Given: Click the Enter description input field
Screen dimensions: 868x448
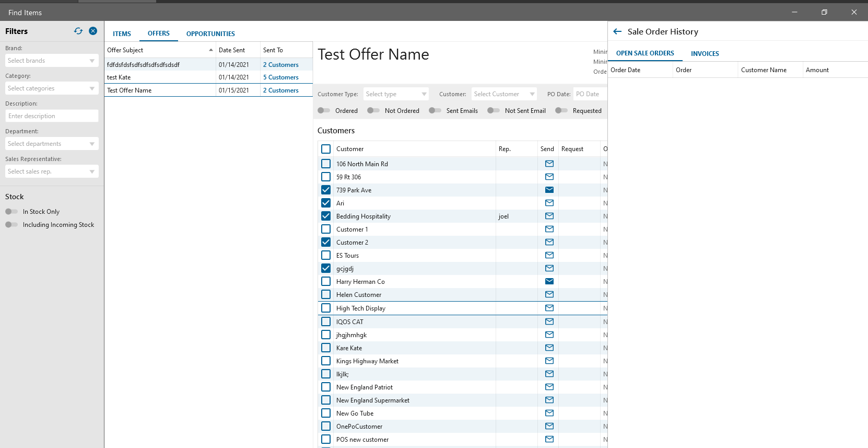Looking at the screenshot, I should [x=52, y=116].
